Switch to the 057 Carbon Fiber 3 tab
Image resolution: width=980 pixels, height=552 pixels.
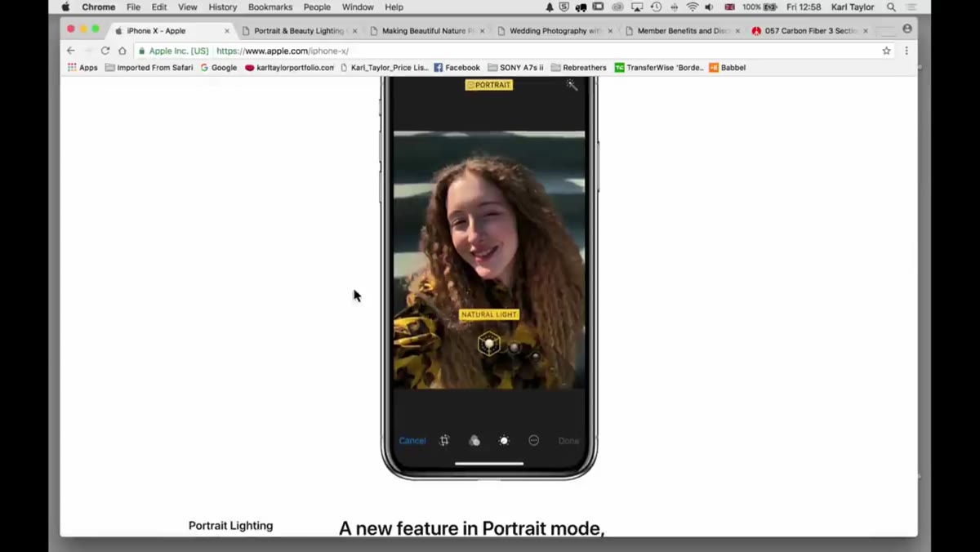[x=810, y=31]
